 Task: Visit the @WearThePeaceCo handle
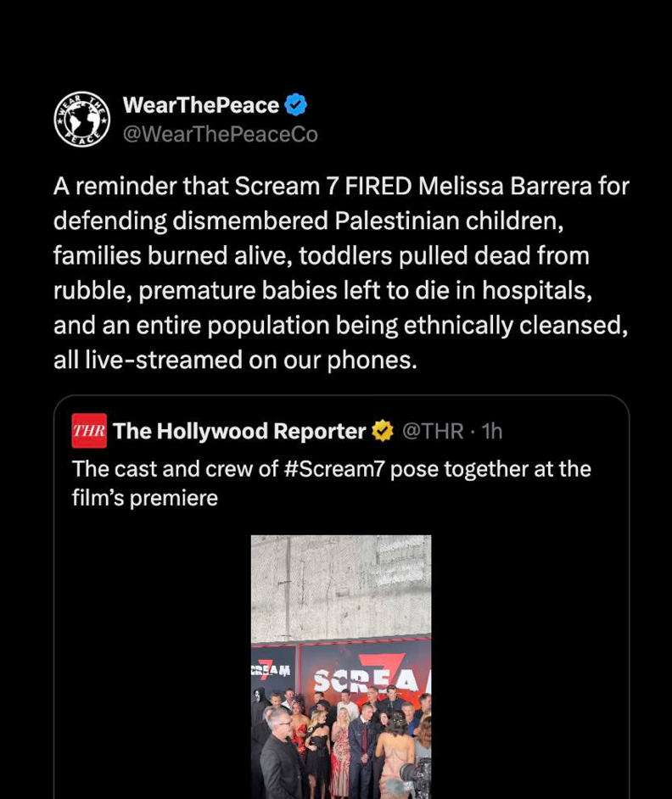(x=221, y=134)
